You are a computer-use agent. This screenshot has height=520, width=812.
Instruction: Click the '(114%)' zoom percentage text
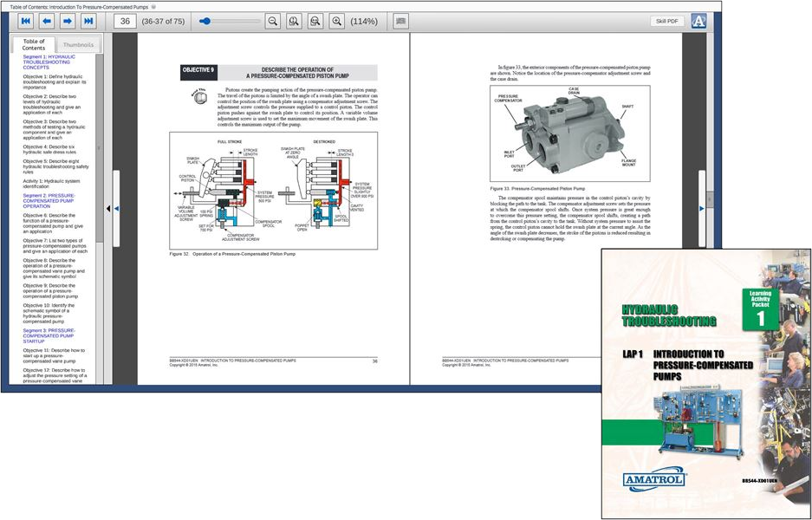(364, 22)
